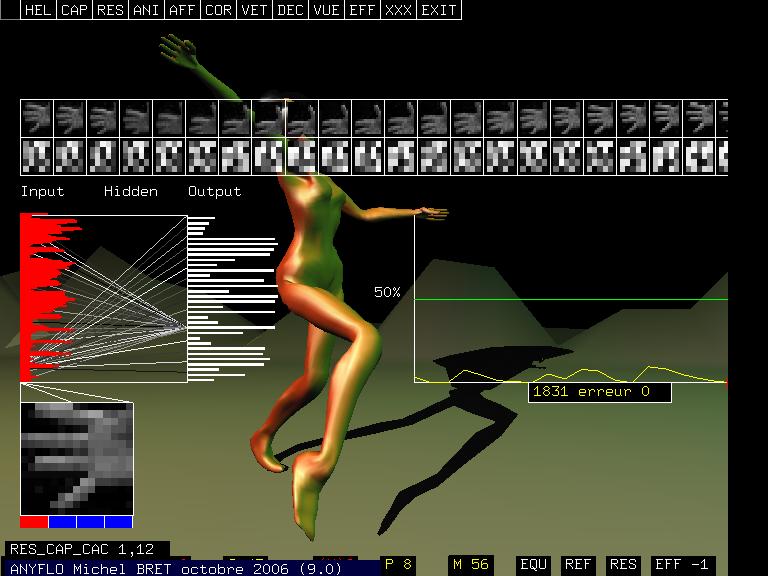Open the HEL menu
The width and height of the screenshot is (768, 576).
point(39,10)
